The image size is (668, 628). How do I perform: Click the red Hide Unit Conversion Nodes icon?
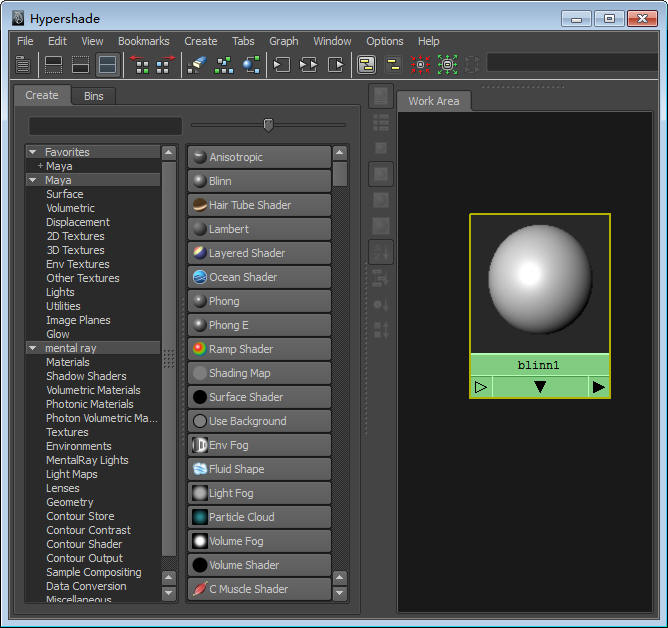(420, 65)
